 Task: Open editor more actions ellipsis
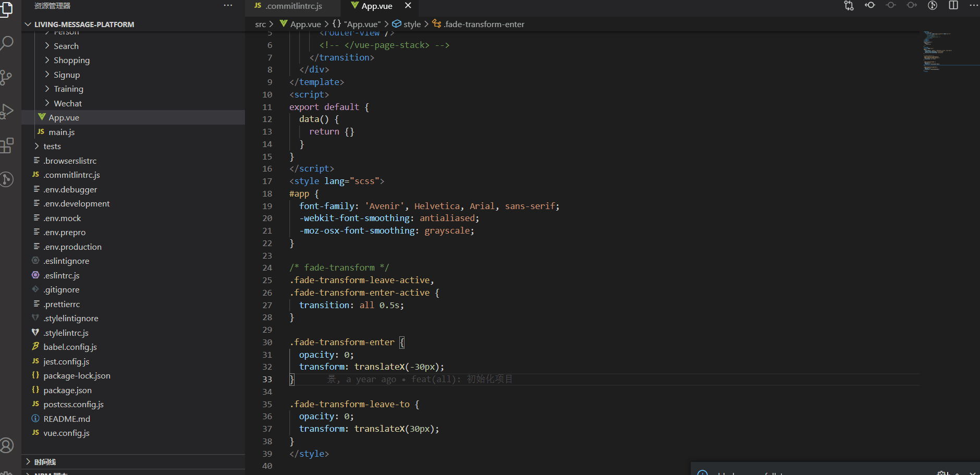(x=973, y=5)
